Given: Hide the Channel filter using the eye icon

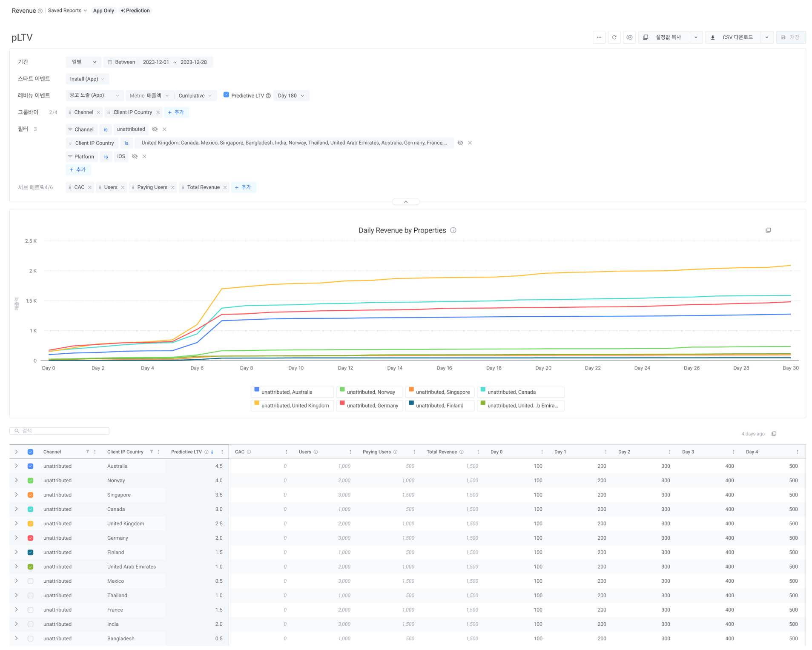Looking at the screenshot, I should pos(155,129).
